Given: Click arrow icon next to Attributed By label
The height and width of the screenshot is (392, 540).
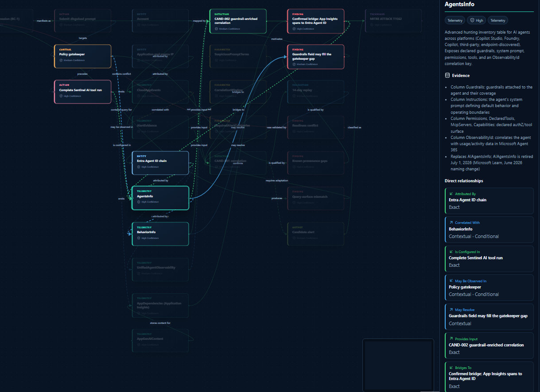Looking at the screenshot, I should [x=451, y=194].
